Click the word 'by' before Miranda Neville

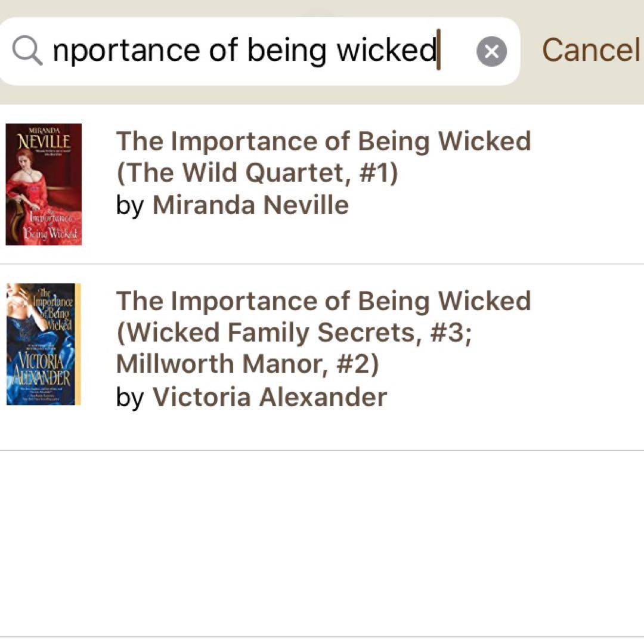130,205
